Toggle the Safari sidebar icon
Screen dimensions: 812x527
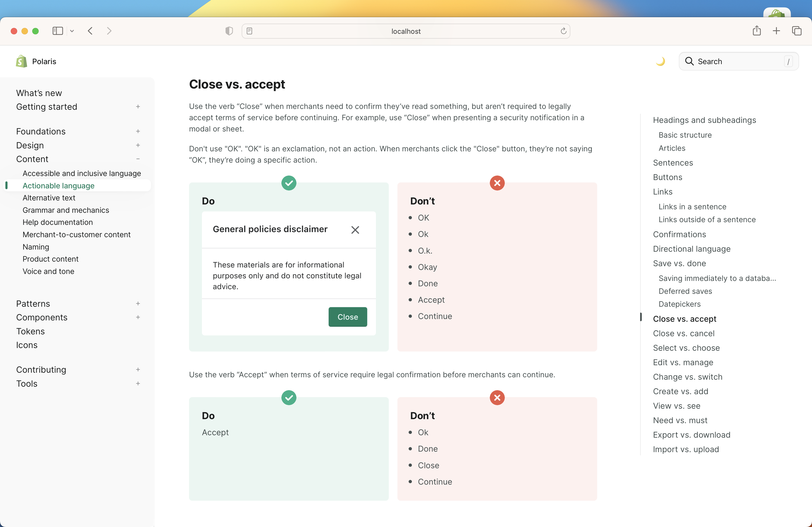[x=58, y=31]
